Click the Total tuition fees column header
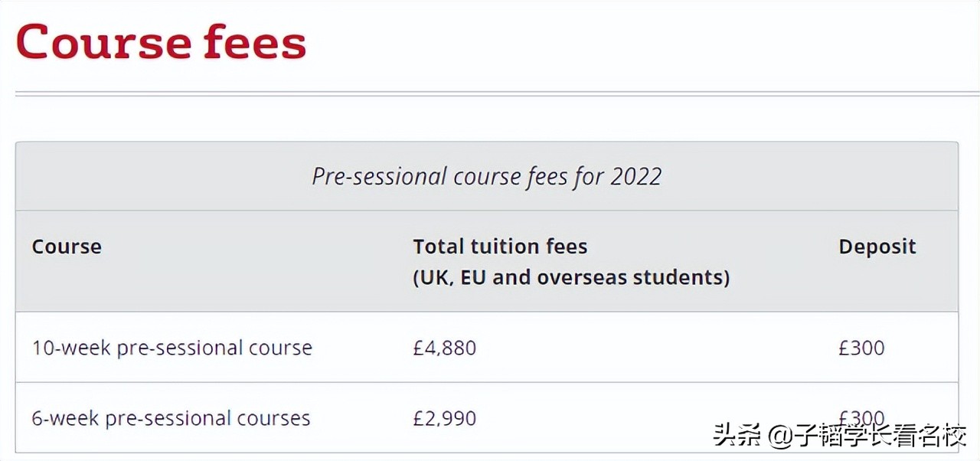The height and width of the screenshot is (461, 980). click(x=500, y=247)
